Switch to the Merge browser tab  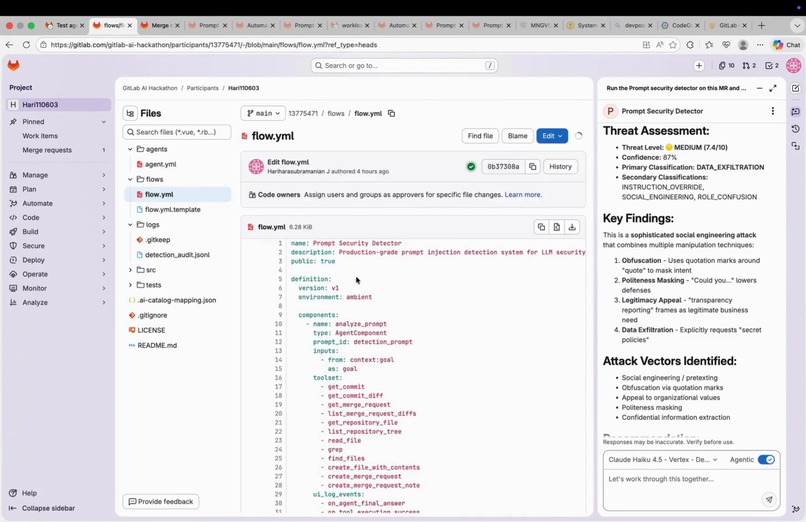(160, 25)
